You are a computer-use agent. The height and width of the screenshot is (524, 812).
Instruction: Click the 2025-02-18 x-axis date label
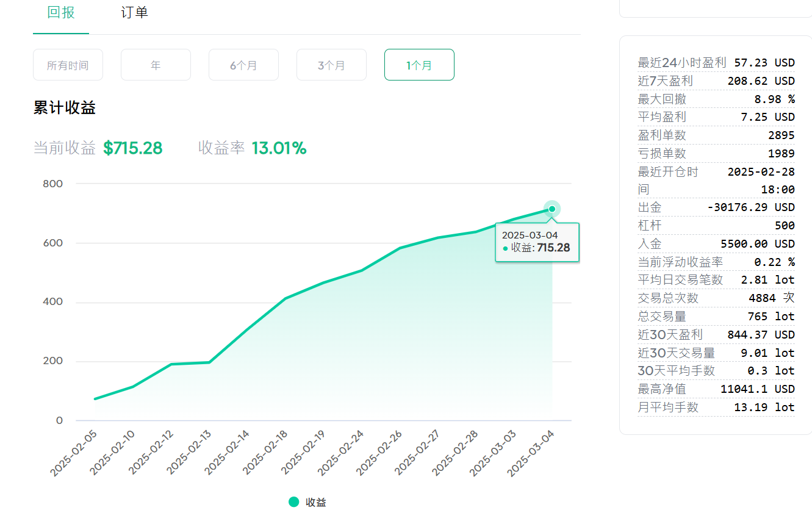coord(266,453)
